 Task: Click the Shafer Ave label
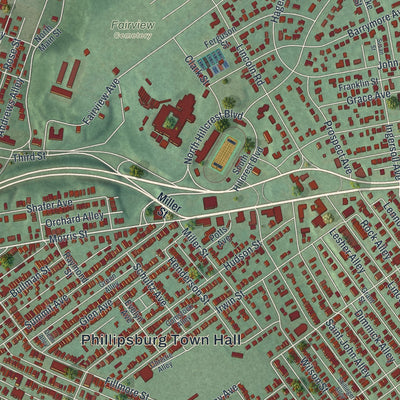(49, 206)
